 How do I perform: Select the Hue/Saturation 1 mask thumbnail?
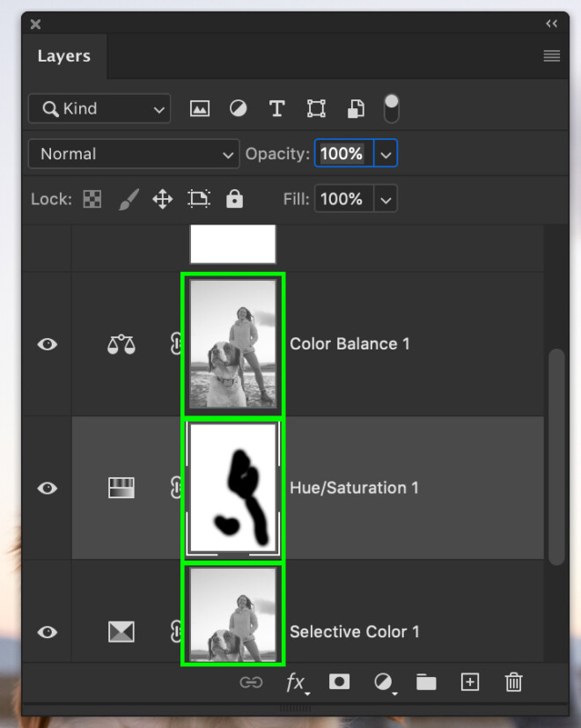(x=233, y=488)
